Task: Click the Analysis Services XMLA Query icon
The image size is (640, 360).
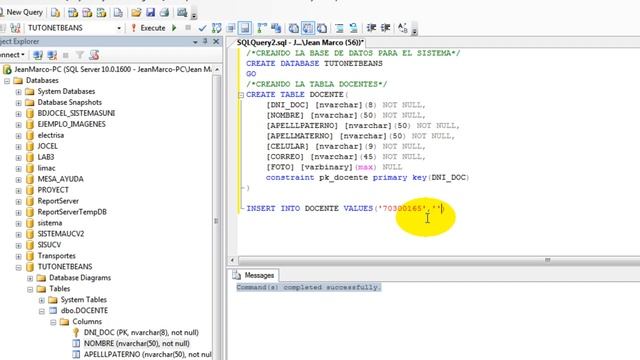Action: pos(101,13)
